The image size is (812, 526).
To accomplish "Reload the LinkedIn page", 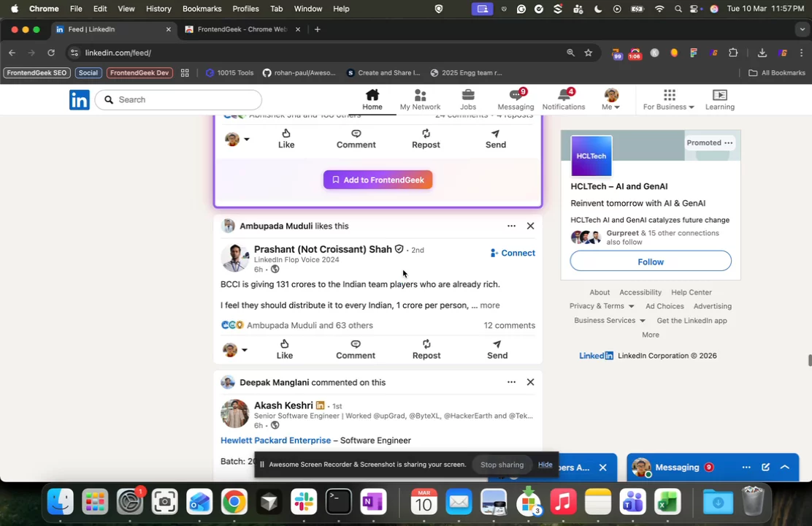I will (x=51, y=53).
